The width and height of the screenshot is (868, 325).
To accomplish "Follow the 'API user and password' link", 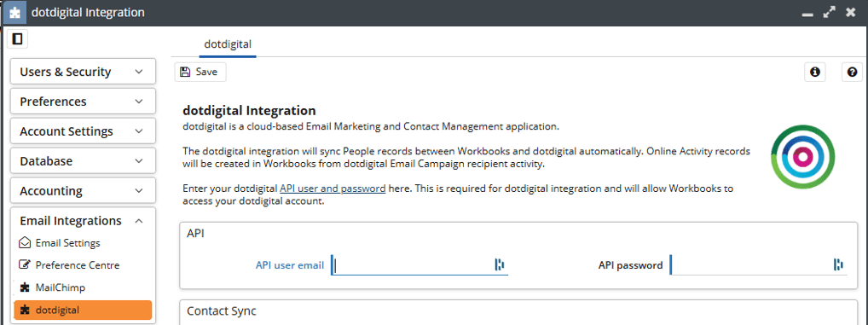I will click(x=333, y=189).
